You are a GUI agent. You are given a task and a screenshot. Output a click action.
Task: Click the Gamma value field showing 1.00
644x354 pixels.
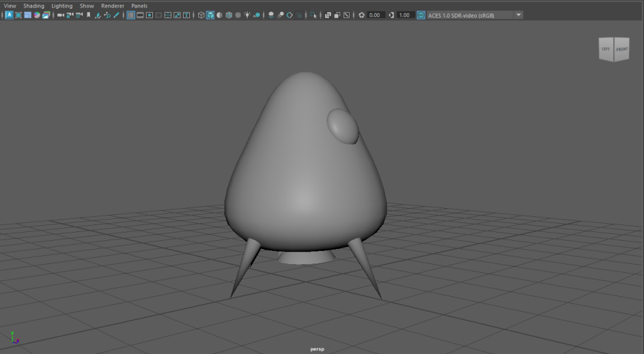click(x=406, y=14)
